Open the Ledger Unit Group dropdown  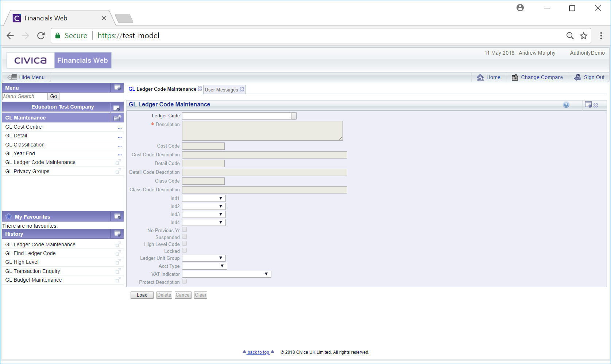pyautogui.click(x=204, y=258)
